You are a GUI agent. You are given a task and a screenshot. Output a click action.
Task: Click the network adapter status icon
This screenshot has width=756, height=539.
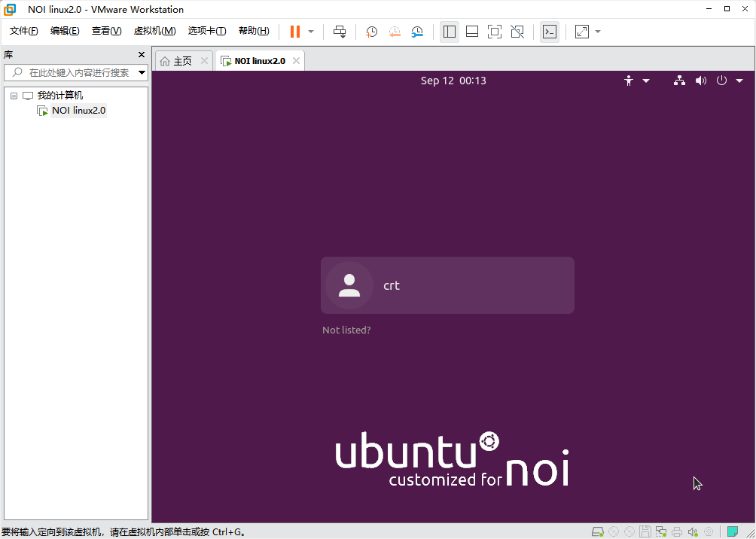661,531
